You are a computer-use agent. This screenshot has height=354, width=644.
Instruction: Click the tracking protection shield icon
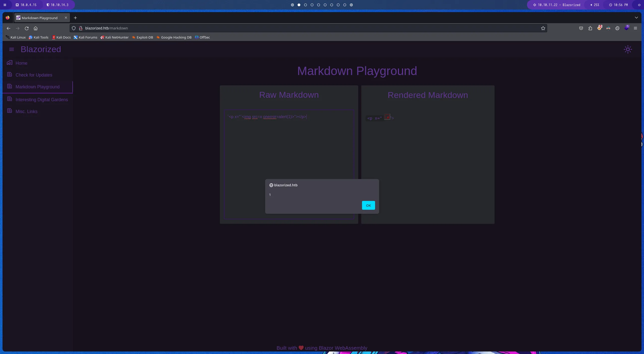tap(74, 28)
